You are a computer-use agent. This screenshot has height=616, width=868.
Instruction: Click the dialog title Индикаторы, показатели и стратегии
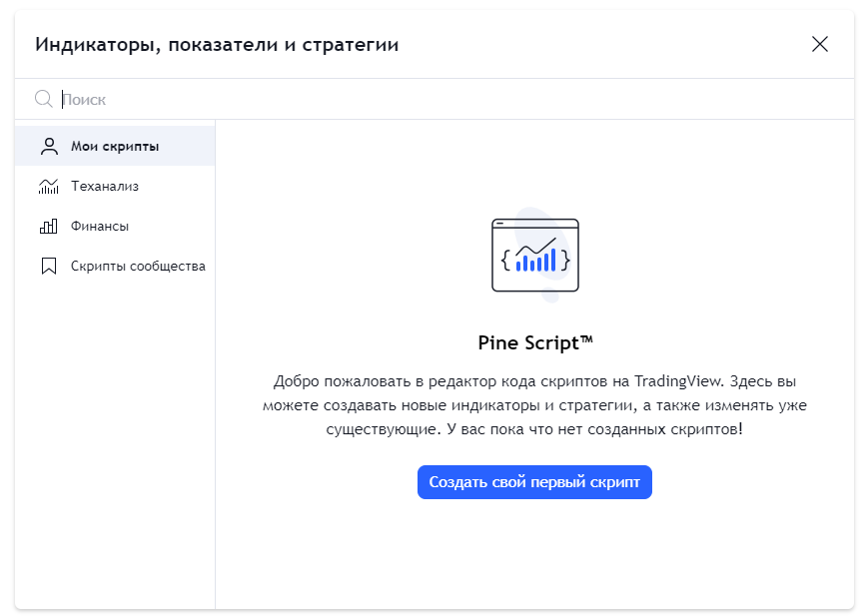(x=216, y=44)
